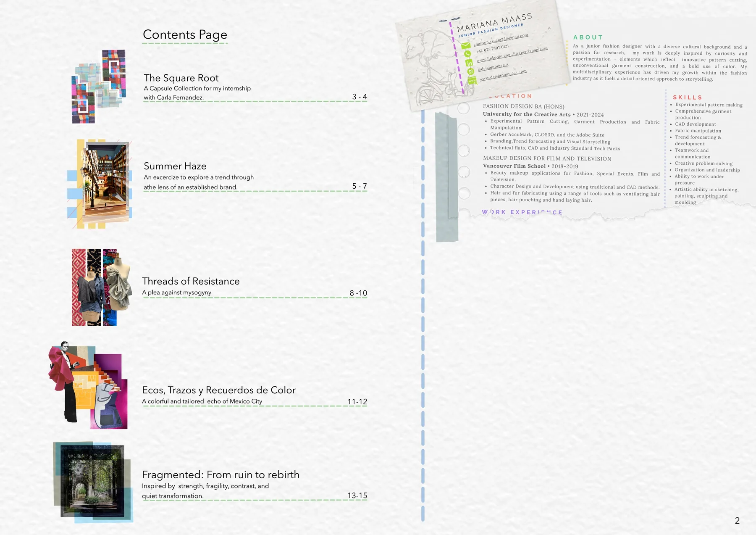Select the Ecos, Trazos y Recuerdos collage thumbnail
756x535 pixels.
click(87, 385)
